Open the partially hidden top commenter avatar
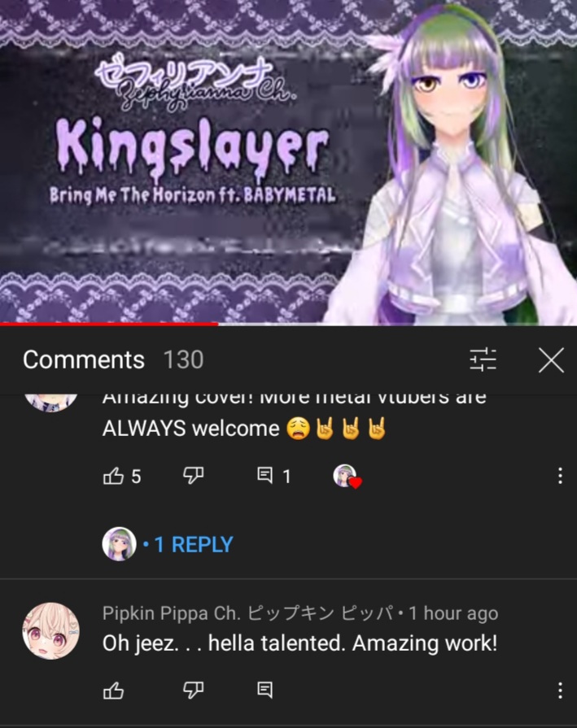 pyautogui.click(x=51, y=402)
